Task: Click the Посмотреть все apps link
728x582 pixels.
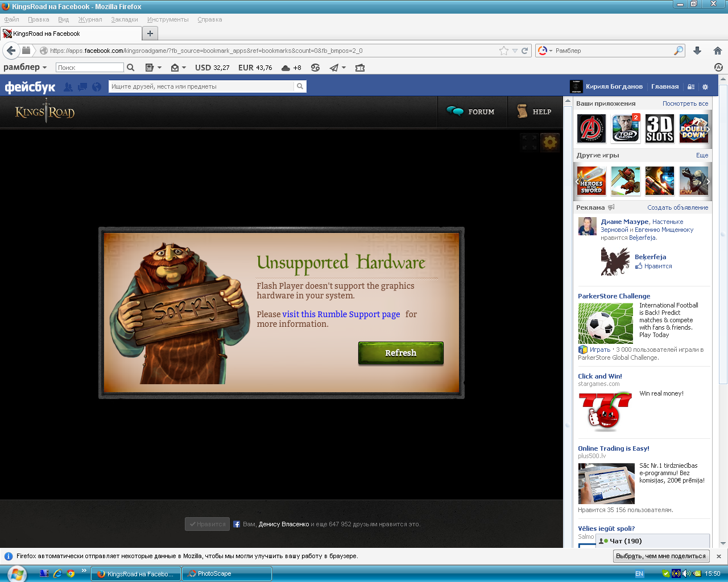Action: 685,103
